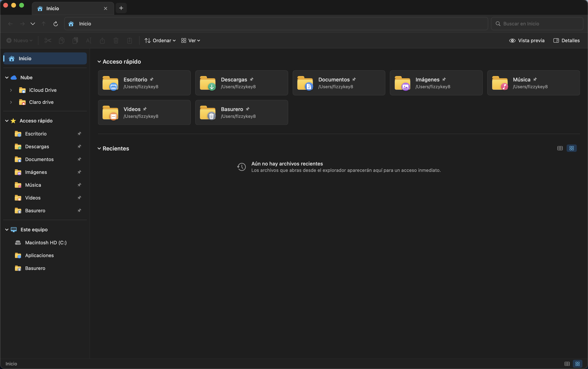Open a new tab with plus button
Viewport: 588px width, 369px height.
point(121,8)
